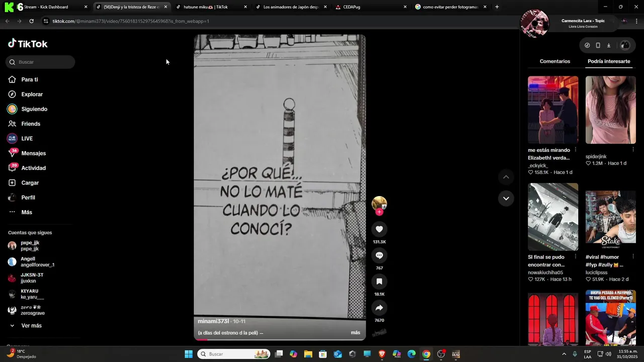Open a new browser tab

click(x=497, y=7)
